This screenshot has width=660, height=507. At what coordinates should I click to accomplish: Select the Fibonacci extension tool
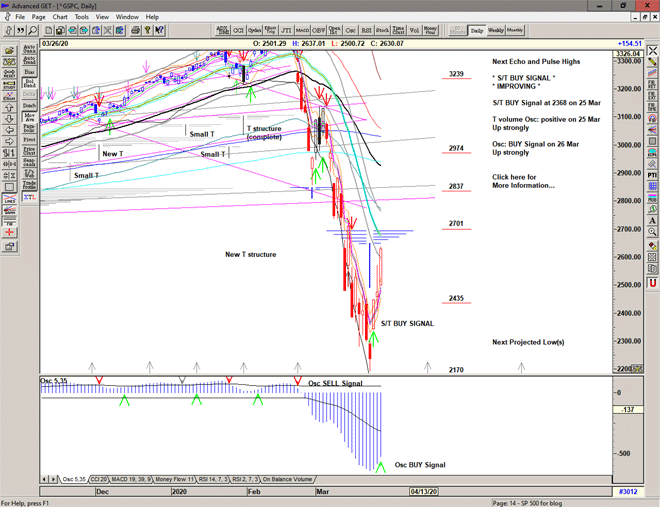pyautogui.click(x=652, y=96)
